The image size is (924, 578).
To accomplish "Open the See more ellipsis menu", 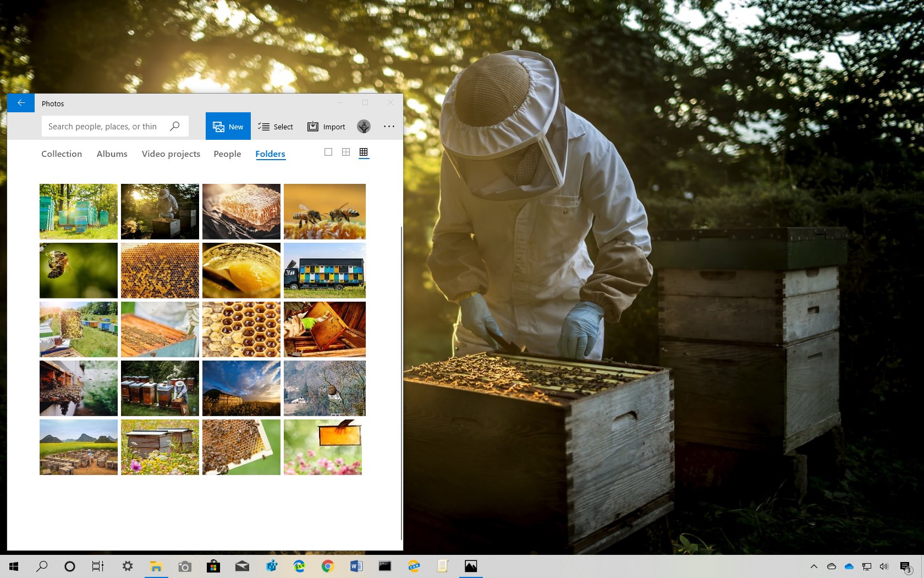I will [389, 126].
